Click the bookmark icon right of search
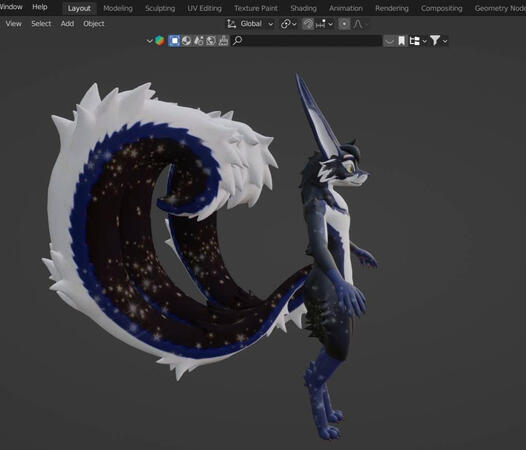Image resolution: width=526 pixels, height=450 pixels. coord(402,41)
